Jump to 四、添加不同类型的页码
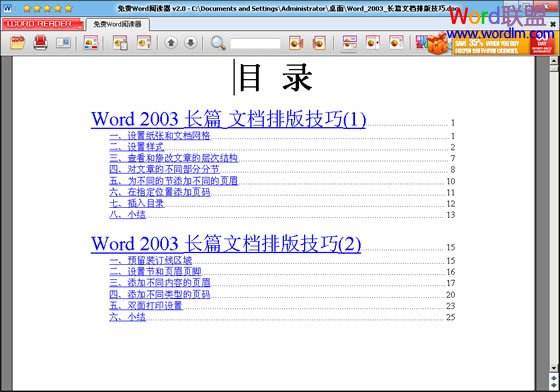Viewport: 560px width, 392px height. point(160,294)
